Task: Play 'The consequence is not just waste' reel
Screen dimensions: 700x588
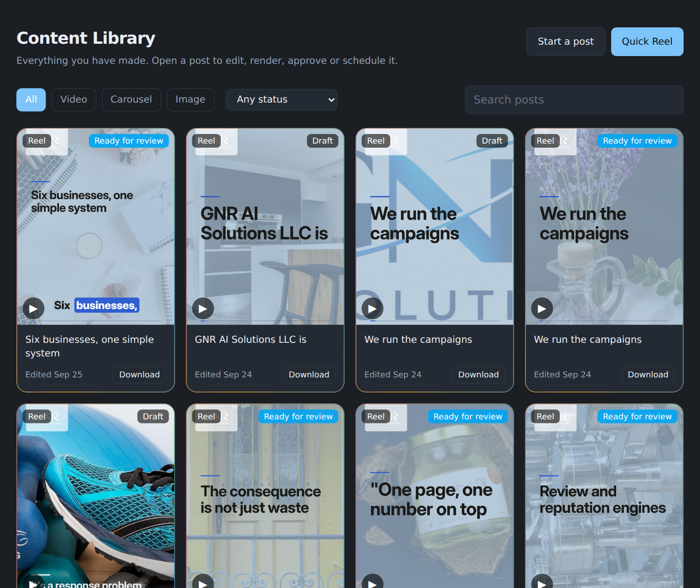Action: pos(203,582)
